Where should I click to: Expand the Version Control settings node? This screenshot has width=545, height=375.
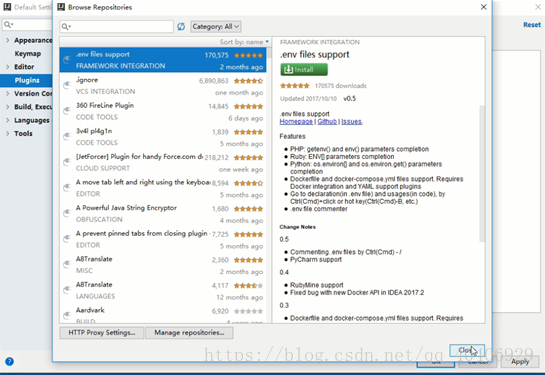point(8,93)
